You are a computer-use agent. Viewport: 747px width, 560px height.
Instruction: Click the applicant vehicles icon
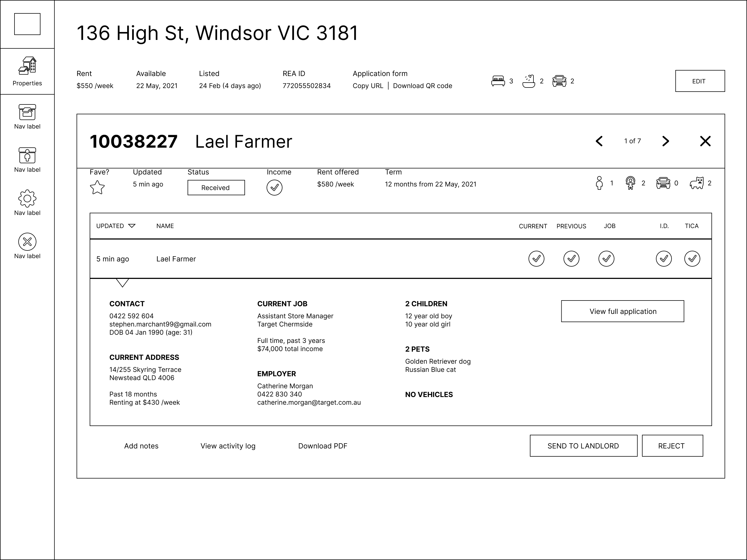(x=663, y=183)
